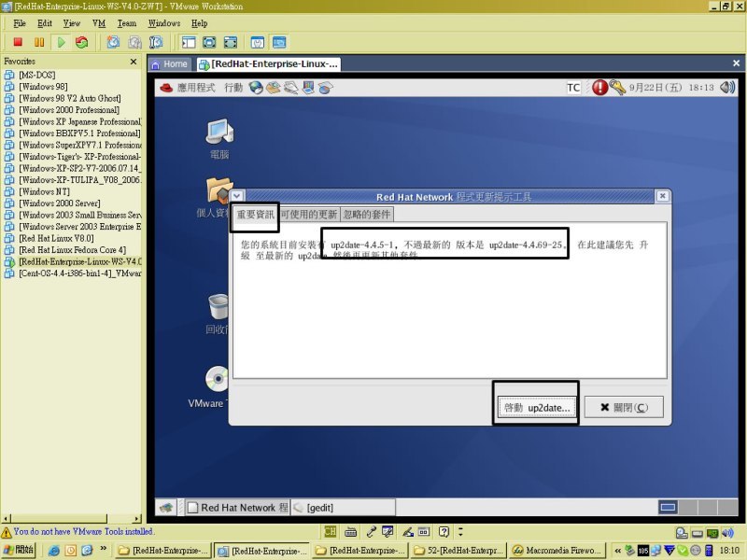
Task: Suspend the VM with the orange pause icon
Action: tap(39, 42)
